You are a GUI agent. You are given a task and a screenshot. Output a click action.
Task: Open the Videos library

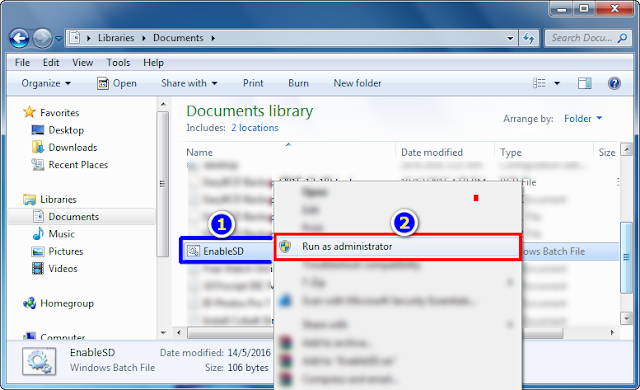pyautogui.click(x=62, y=269)
